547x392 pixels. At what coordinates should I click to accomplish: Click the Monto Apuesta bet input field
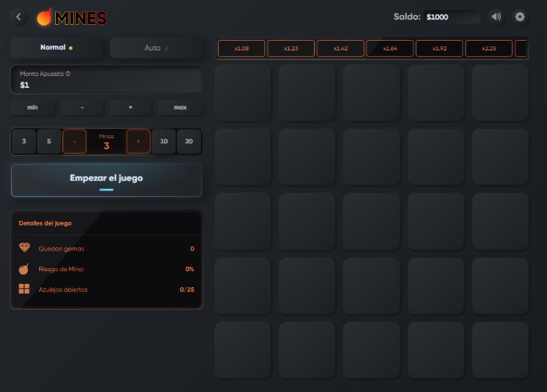point(106,84)
